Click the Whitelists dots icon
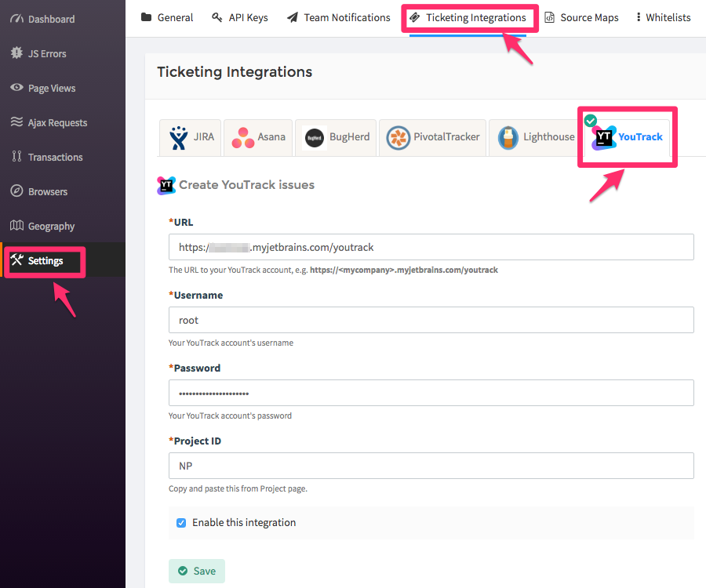This screenshot has width=706, height=588. click(639, 17)
